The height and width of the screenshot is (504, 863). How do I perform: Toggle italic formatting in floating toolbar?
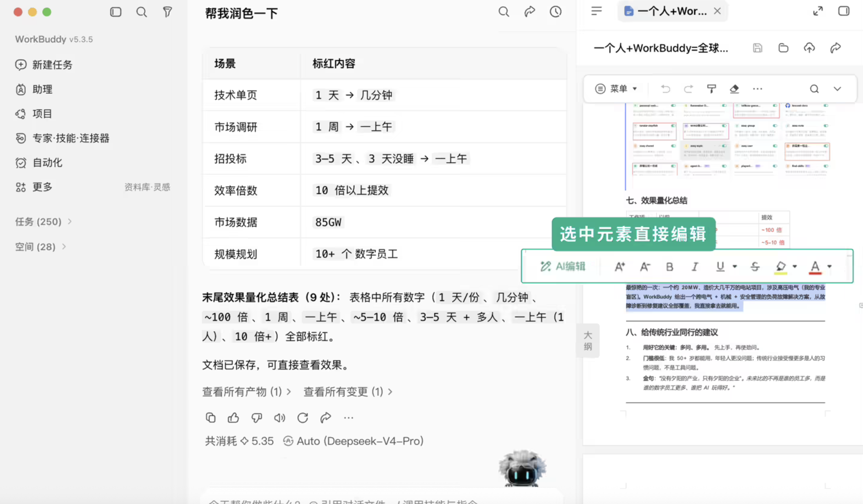[x=695, y=267]
